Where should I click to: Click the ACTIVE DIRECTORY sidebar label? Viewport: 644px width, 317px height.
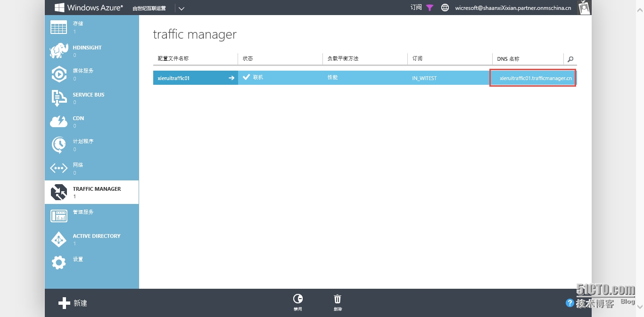tap(97, 236)
